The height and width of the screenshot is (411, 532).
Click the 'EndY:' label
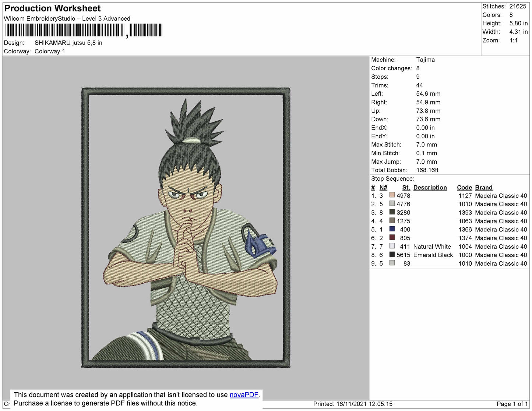379,136
